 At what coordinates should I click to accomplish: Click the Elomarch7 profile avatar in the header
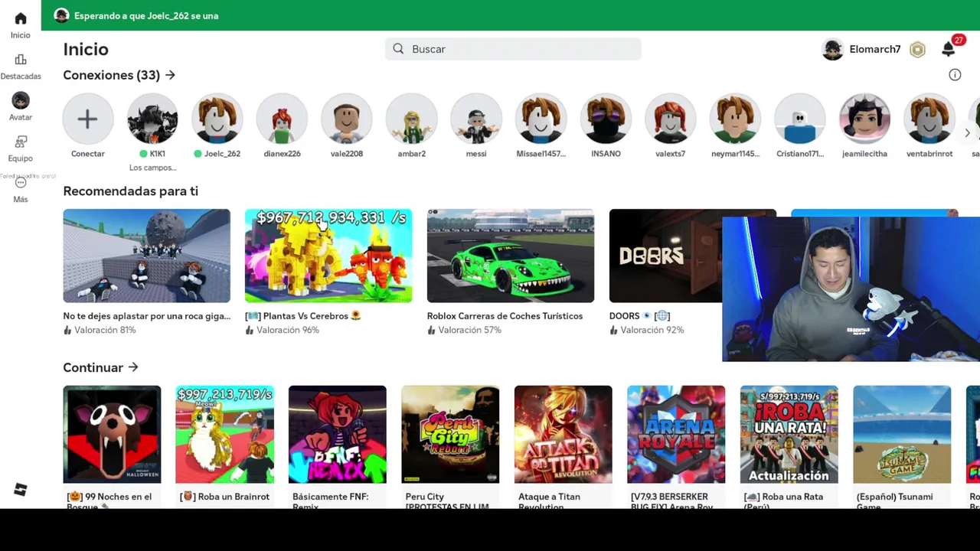(x=832, y=50)
